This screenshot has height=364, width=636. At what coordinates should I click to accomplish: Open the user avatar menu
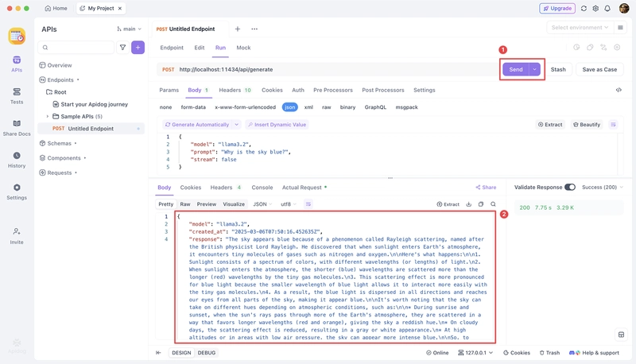[x=624, y=8]
